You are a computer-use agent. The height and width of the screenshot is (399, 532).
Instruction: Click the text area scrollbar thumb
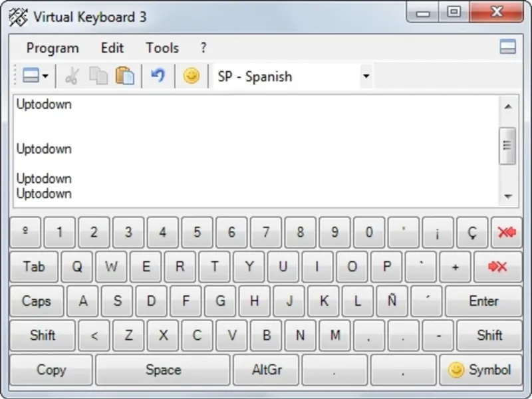[x=507, y=146]
